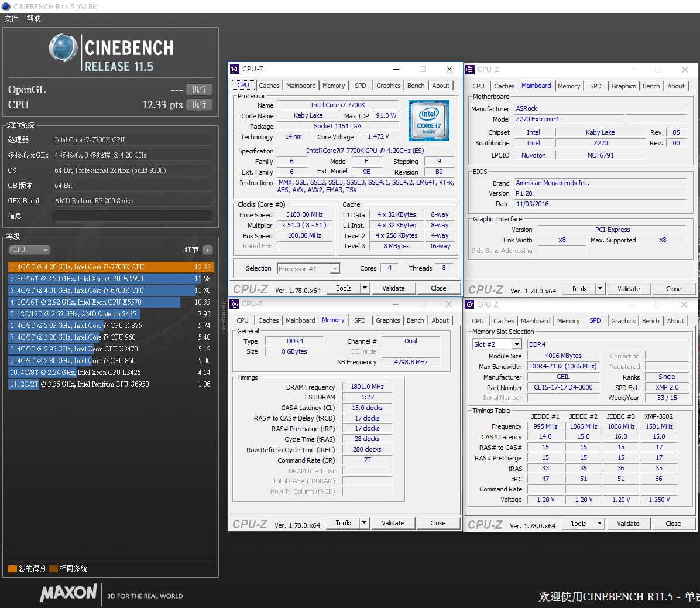Select ranking row 5 AMD Opteron 2435
This screenshot has height=608, width=700.
point(111,313)
